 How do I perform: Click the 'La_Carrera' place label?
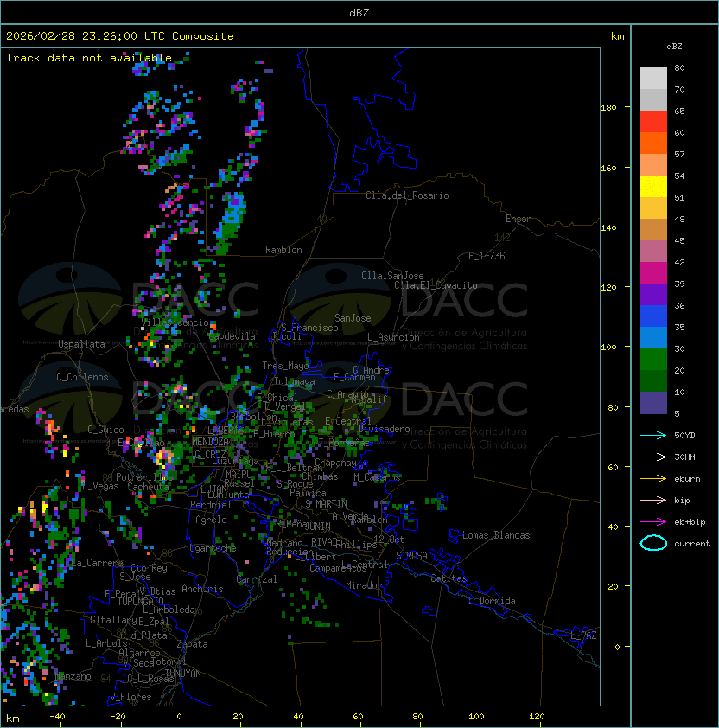[97, 563]
